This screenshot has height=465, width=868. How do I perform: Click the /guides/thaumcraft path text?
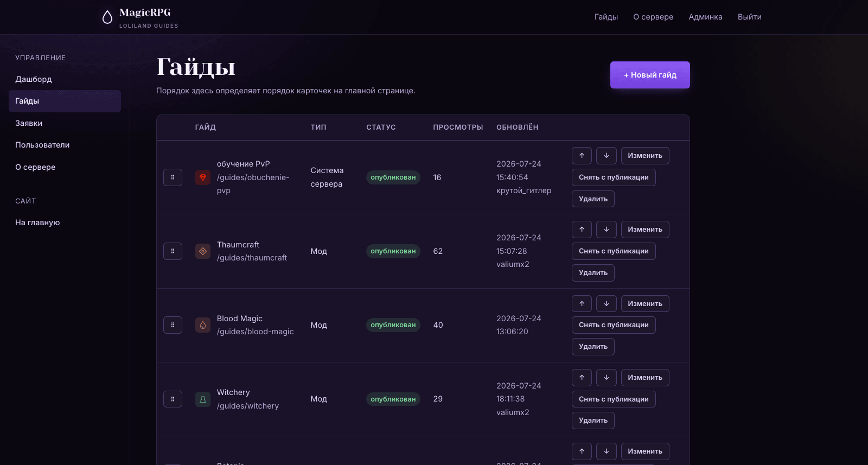[252, 258]
